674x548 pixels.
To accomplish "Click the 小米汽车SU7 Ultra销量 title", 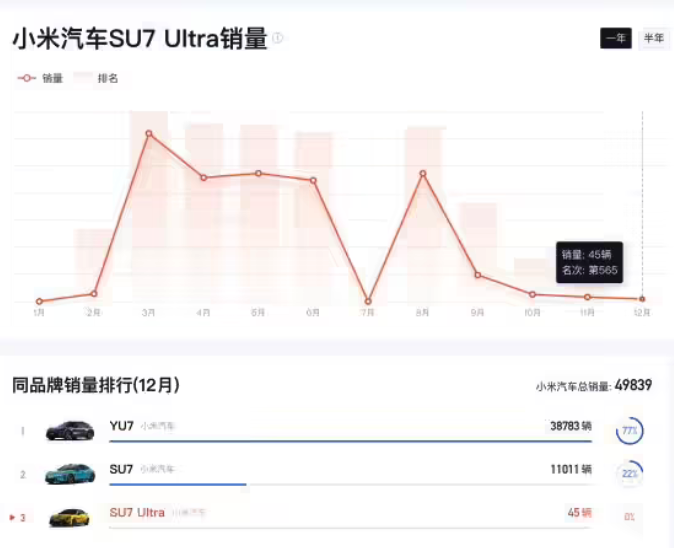I will click(140, 39).
